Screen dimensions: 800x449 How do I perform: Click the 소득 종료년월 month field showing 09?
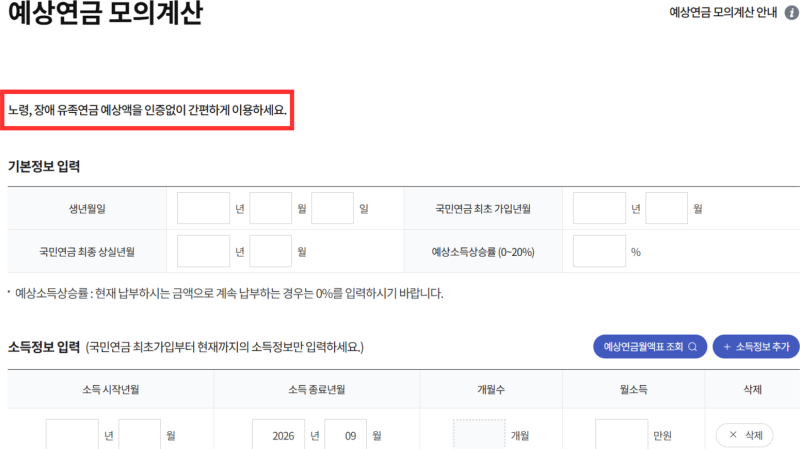345,435
